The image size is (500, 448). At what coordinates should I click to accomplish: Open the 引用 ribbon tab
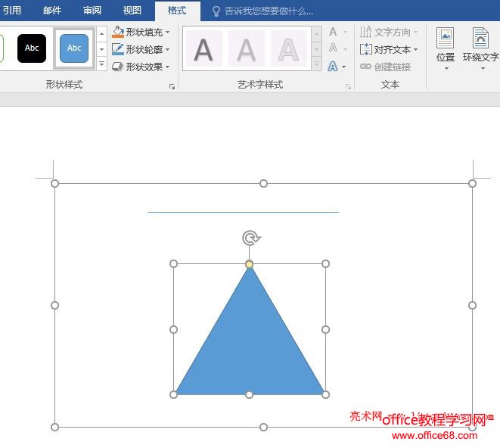click(12, 11)
